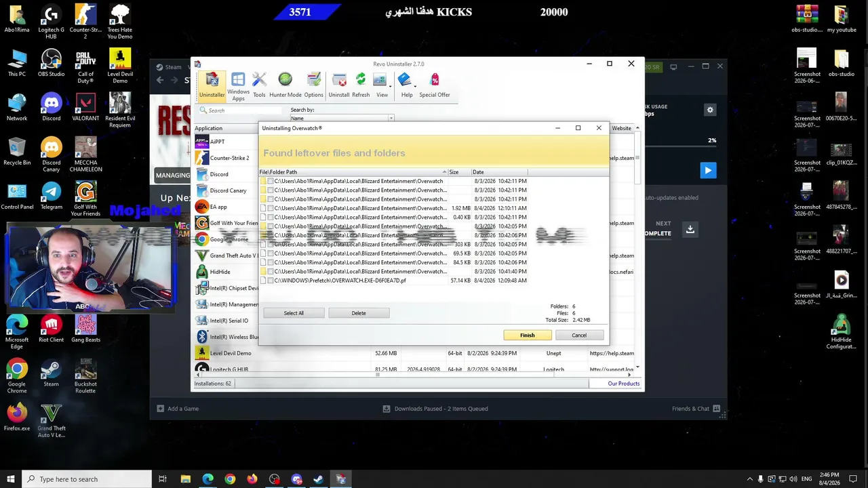Open Downloads Paused status in Steam
The width and height of the screenshot is (868, 488).
tap(435, 409)
